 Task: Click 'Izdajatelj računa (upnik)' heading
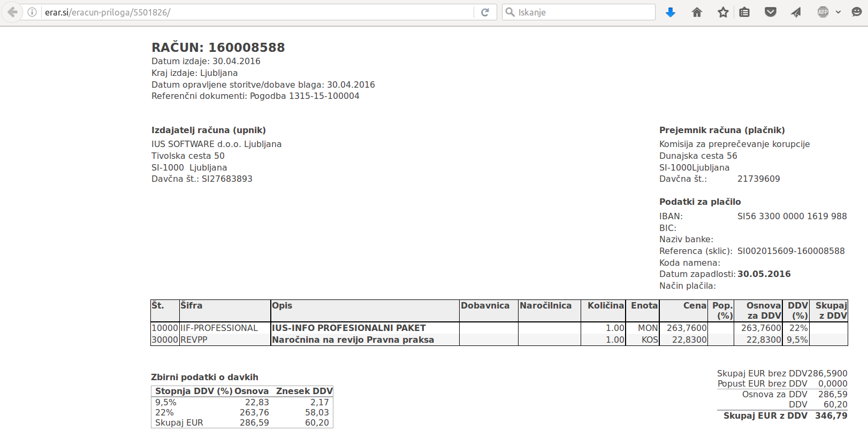(x=209, y=130)
